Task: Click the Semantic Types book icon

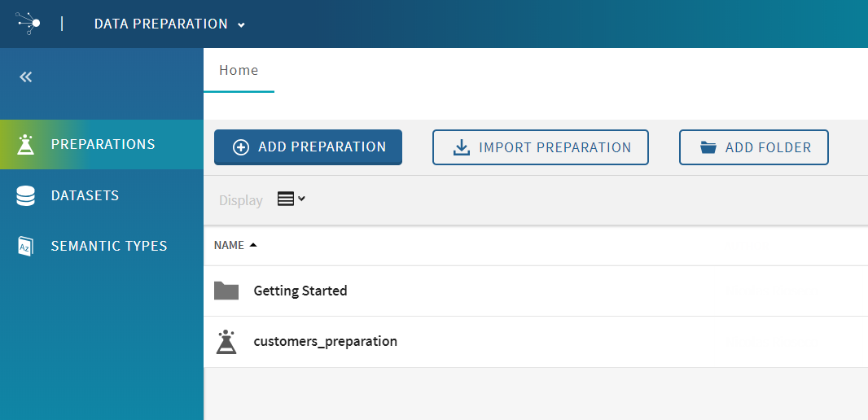Action: [26, 247]
